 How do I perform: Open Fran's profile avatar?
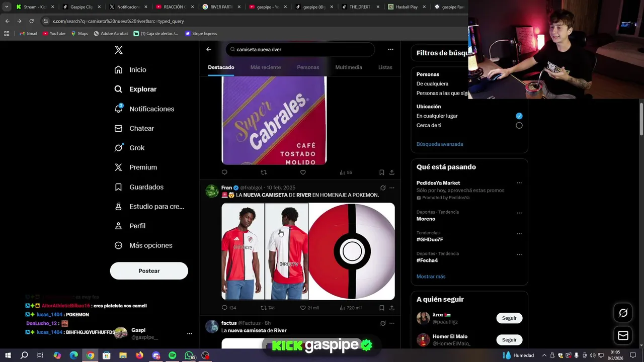tap(212, 191)
